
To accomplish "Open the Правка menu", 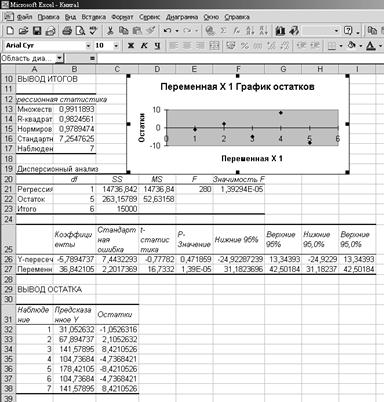I will (x=48, y=17).
